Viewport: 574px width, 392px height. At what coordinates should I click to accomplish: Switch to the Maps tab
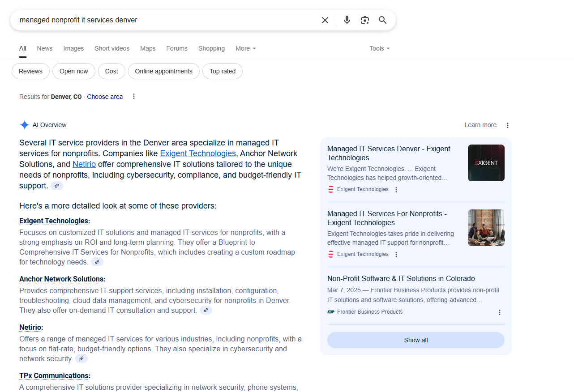pyautogui.click(x=148, y=48)
